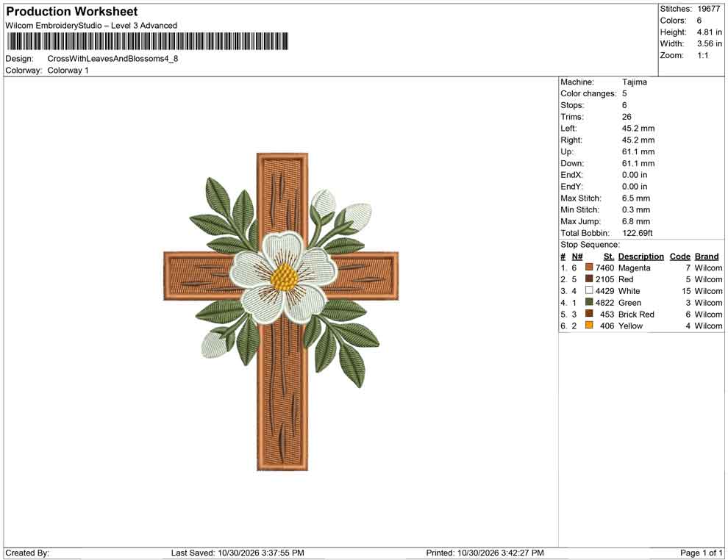Click the White thread color swatch
The width and height of the screenshot is (728, 560).
tap(589, 290)
